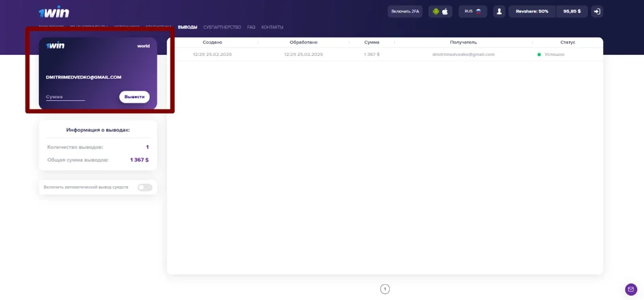Open the Apple app download icon
This screenshot has width=644, height=300.
[x=445, y=11]
